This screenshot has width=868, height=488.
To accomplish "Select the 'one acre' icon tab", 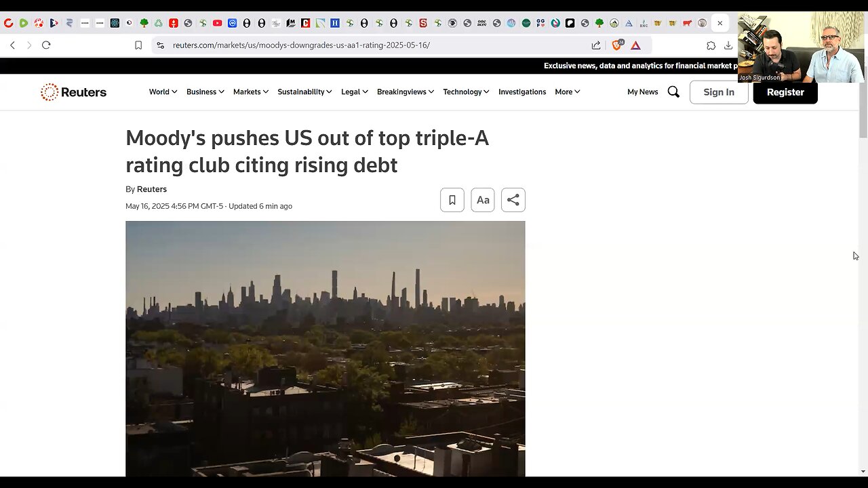I will coord(482,23).
